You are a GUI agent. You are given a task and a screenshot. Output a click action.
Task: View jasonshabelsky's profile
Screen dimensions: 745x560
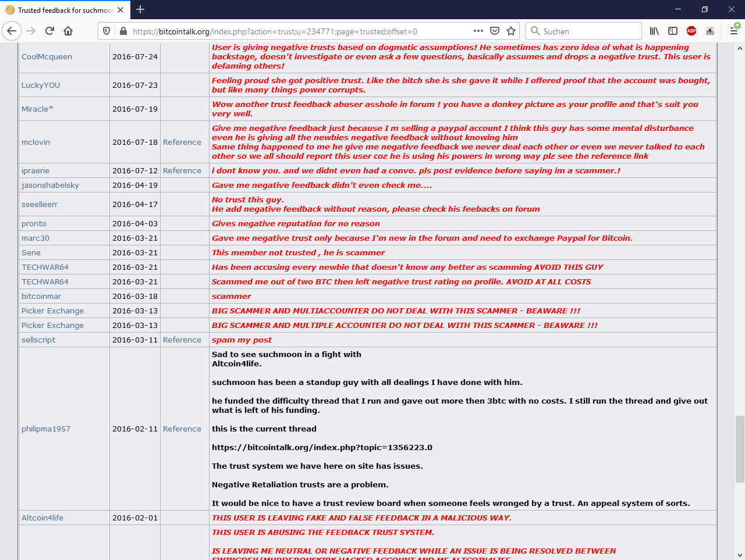click(x=50, y=186)
